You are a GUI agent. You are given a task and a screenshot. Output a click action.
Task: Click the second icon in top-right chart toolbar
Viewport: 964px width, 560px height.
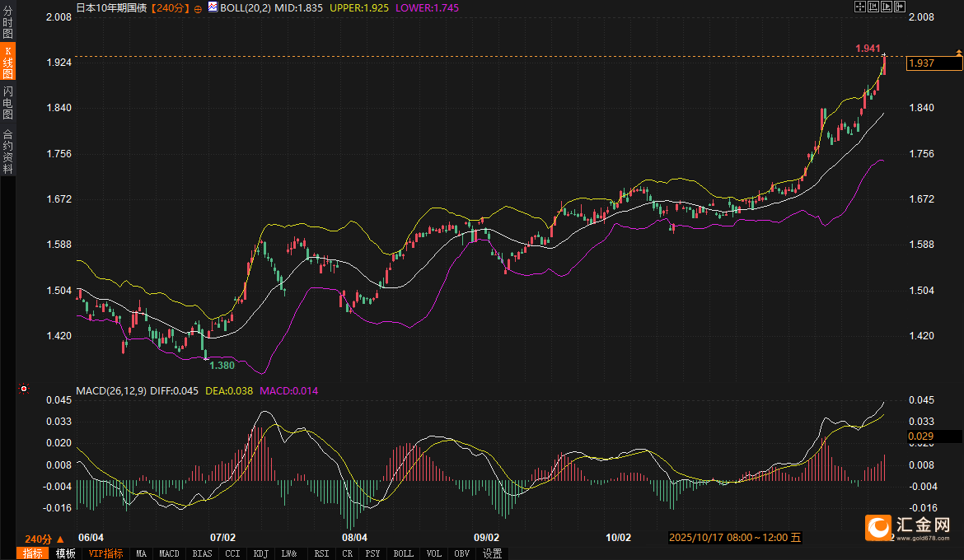click(873, 7)
